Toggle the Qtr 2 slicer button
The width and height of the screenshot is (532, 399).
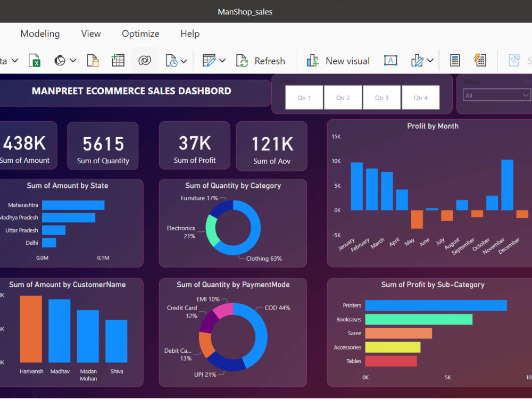pos(343,97)
